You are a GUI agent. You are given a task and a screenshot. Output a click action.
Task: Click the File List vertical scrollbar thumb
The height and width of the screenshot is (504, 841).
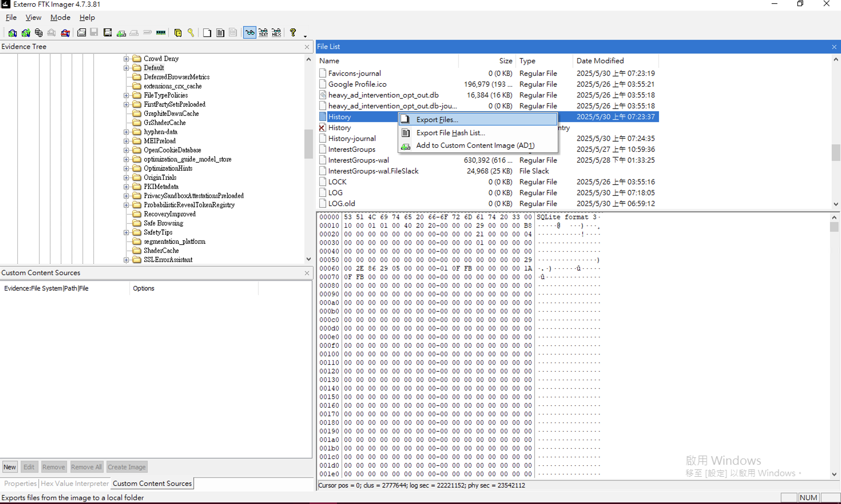(836, 153)
